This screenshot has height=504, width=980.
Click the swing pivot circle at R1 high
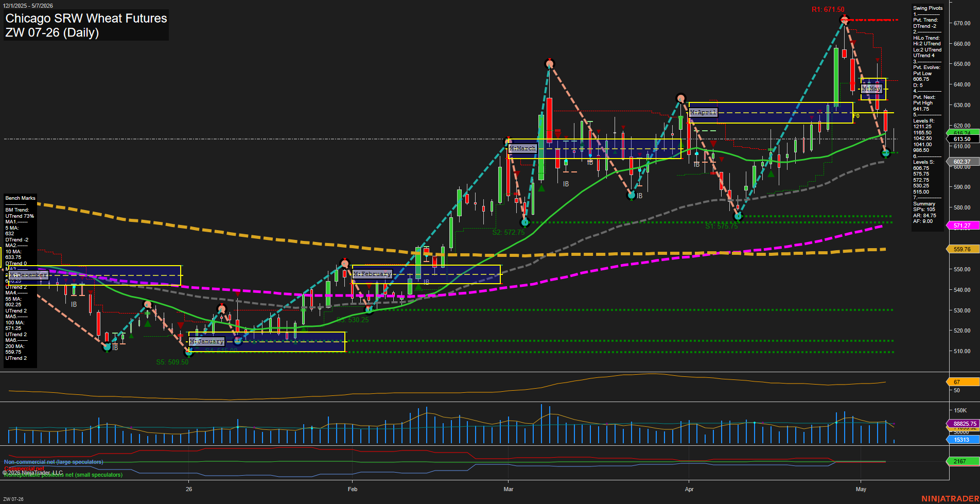pyautogui.click(x=844, y=20)
